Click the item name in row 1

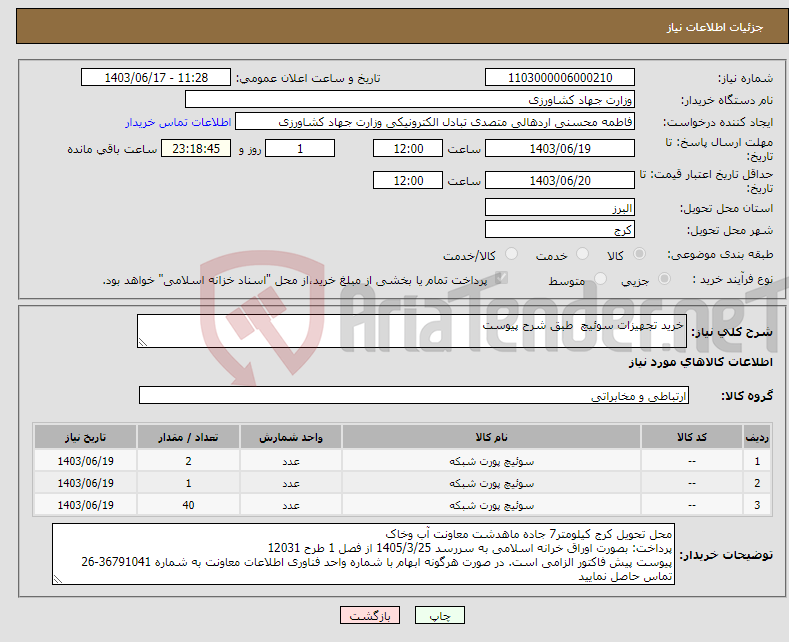[x=491, y=461]
